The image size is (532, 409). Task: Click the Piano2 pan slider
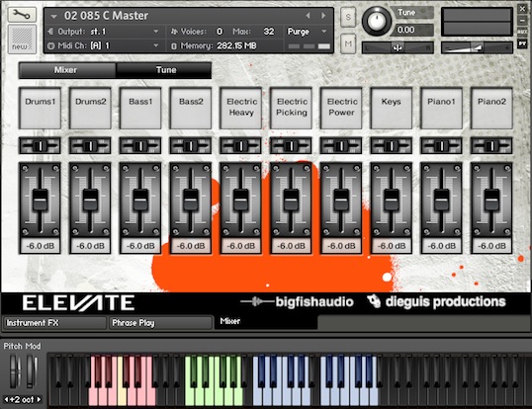[x=491, y=145]
